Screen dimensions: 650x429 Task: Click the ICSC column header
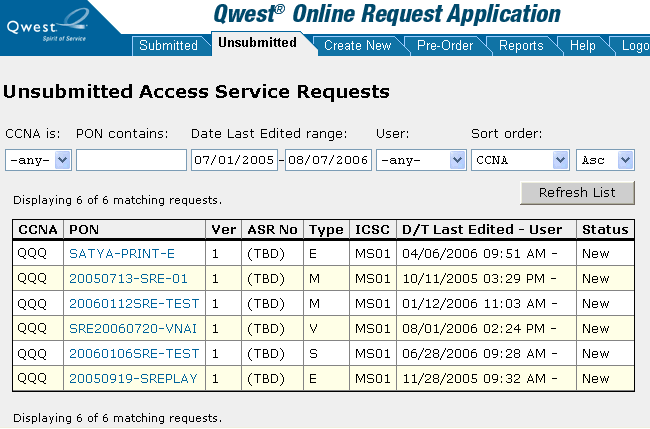(x=373, y=230)
